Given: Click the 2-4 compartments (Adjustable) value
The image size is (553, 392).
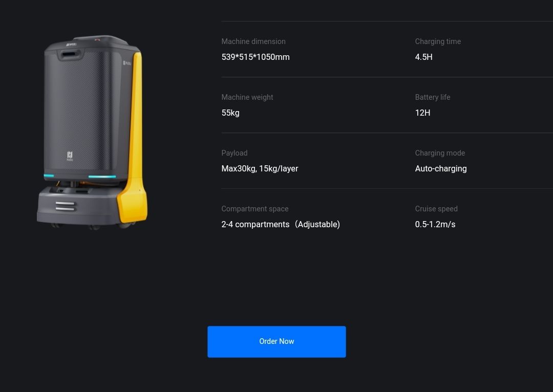Looking at the screenshot, I should point(281,224).
